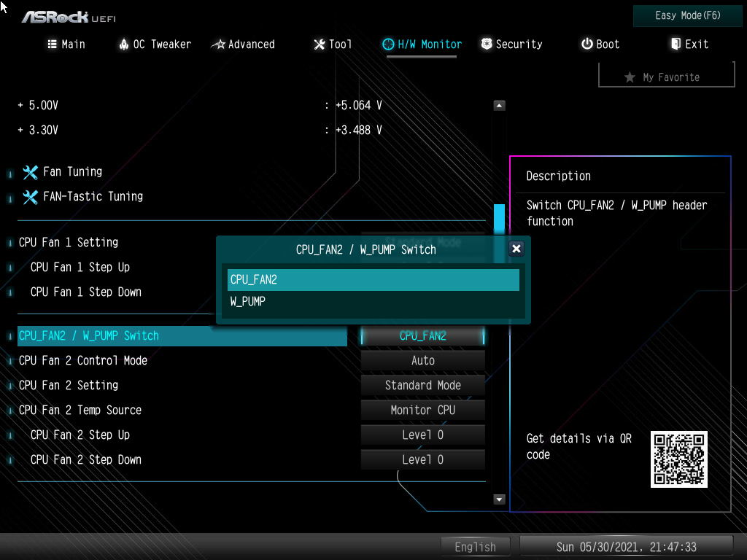Click the My Favorite star icon
The image size is (747, 560).
(x=630, y=77)
